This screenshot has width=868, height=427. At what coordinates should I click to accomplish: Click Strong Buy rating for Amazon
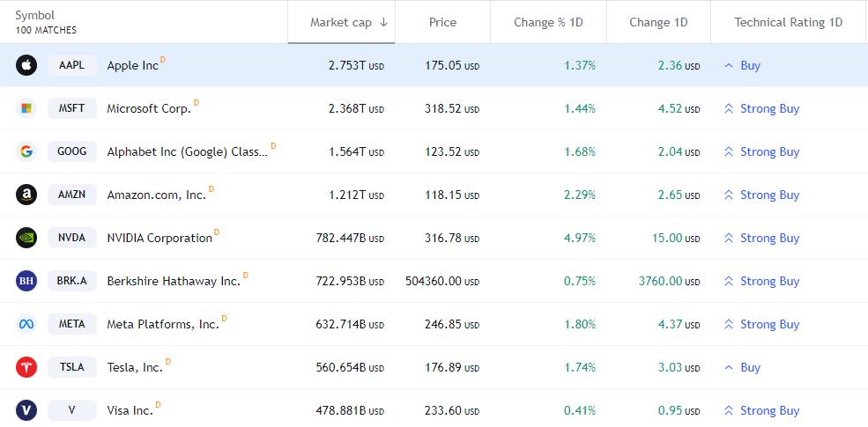click(770, 195)
